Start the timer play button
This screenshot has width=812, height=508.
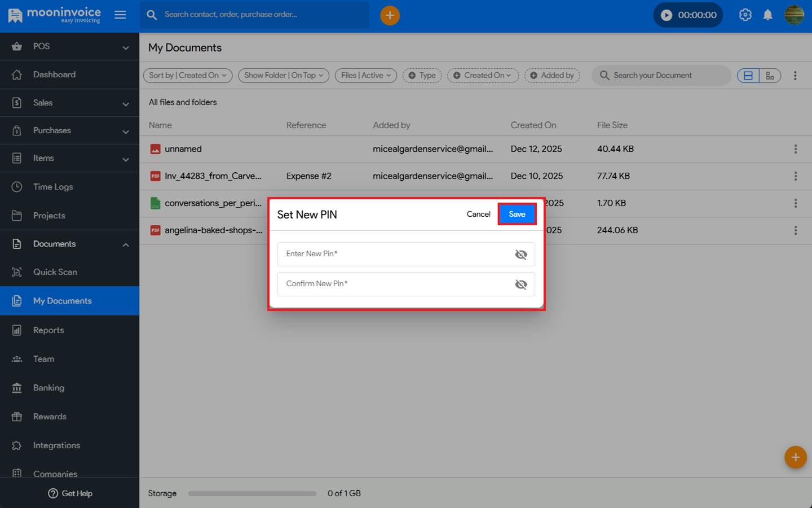(667, 15)
